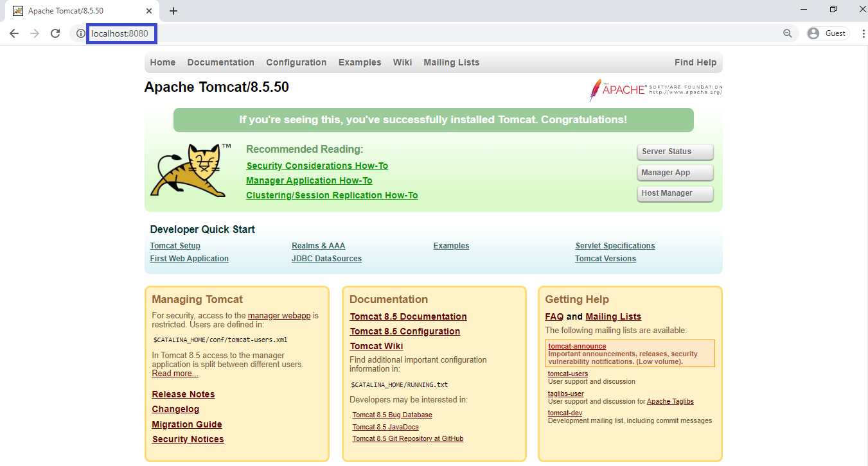Viewport: 868px width, 466px height.
Task: Click Find Help in the navigation bar
Action: click(695, 62)
